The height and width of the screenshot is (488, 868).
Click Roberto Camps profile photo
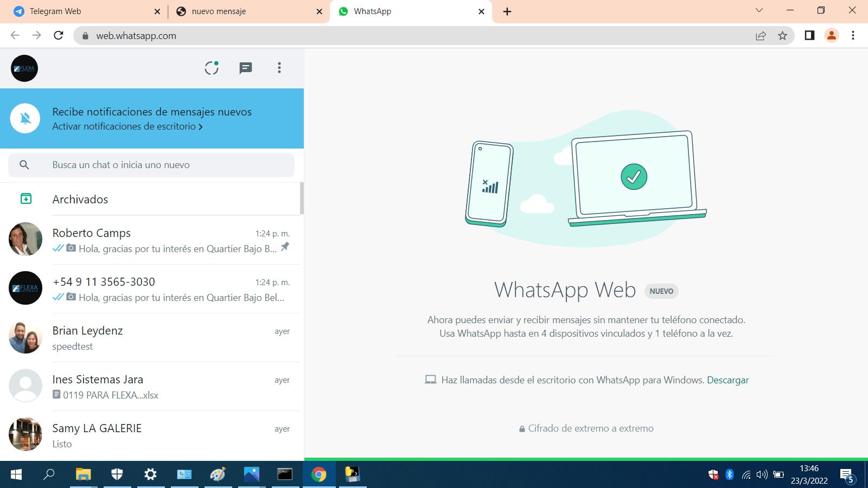[x=25, y=239]
